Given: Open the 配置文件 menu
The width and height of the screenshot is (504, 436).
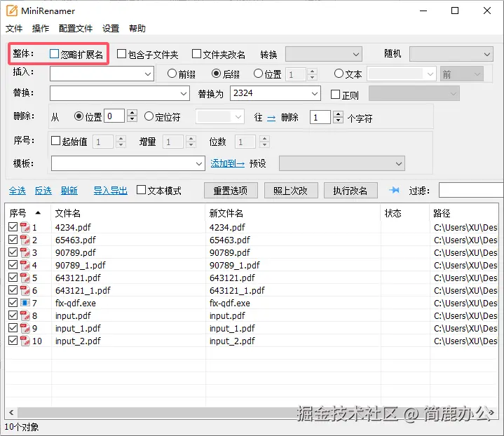Looking at the screenshot, I should coord(76,28).
